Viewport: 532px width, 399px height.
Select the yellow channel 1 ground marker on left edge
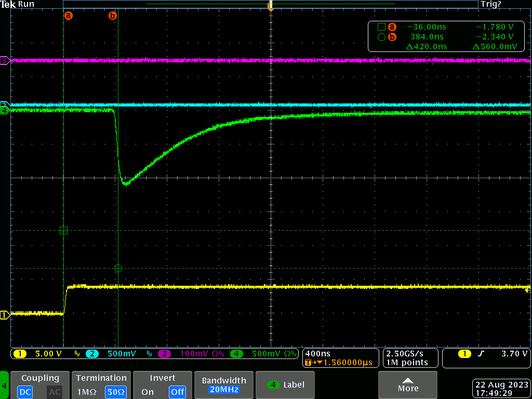point(5,315)
